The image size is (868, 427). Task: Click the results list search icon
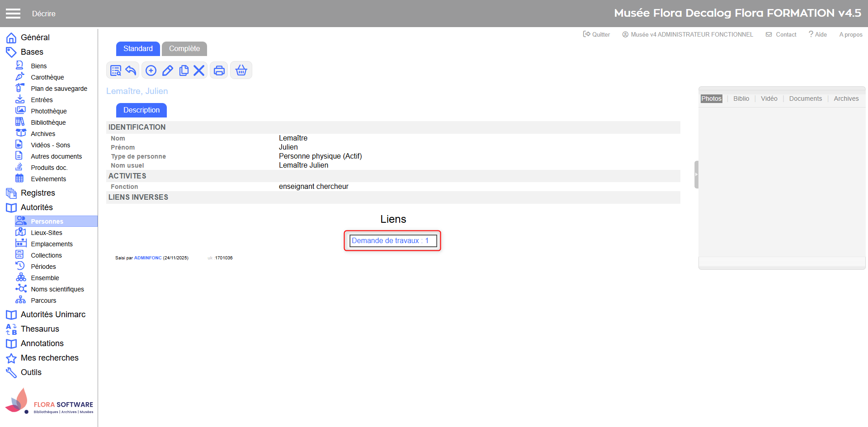[x=116, y=70]
